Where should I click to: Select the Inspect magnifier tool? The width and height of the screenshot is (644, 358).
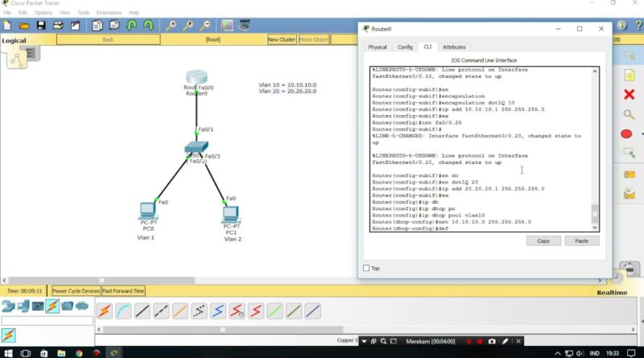[x=629, y=114]
